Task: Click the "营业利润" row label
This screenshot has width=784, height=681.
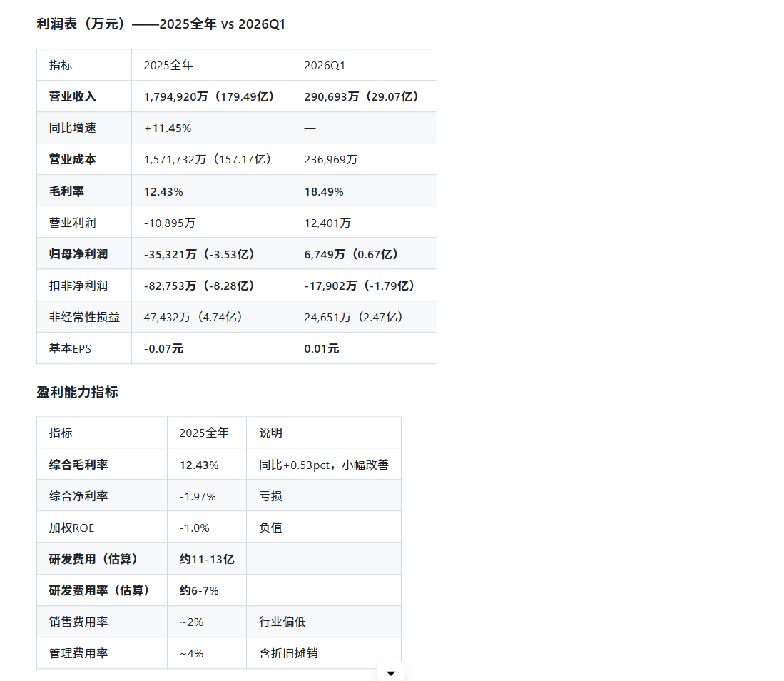Action: click(73, 223)
